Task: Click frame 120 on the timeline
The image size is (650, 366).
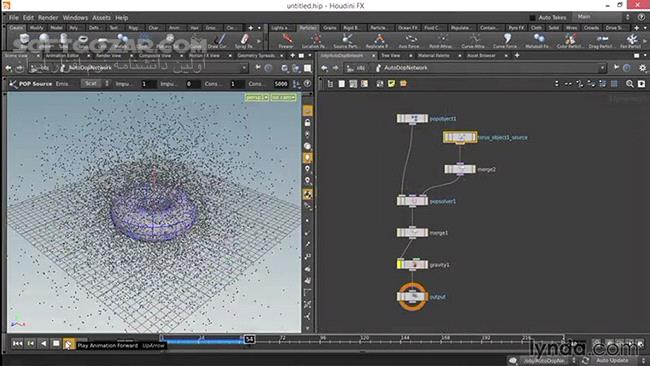Action: (364, 339)
